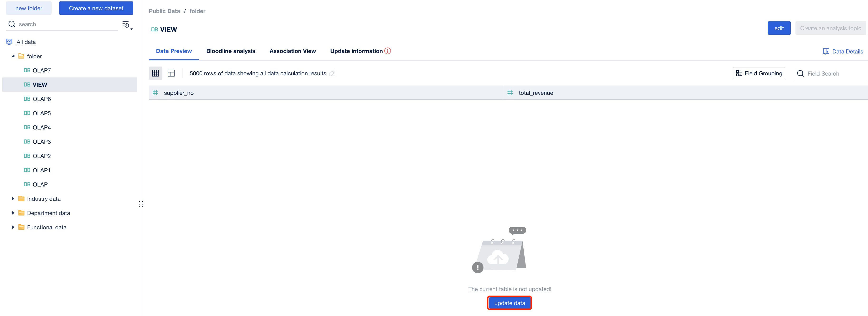Switch to the Association View tab

293,51
